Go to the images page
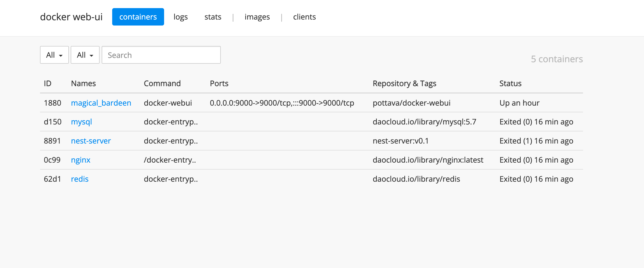The width and height of the screenshot is (644, 268). (257, 17)
